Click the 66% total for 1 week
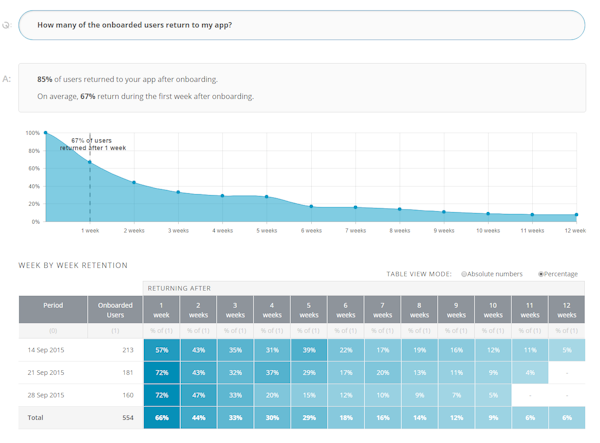The width and height of the screenshot is (600, 443). click(x=161, y=417)
